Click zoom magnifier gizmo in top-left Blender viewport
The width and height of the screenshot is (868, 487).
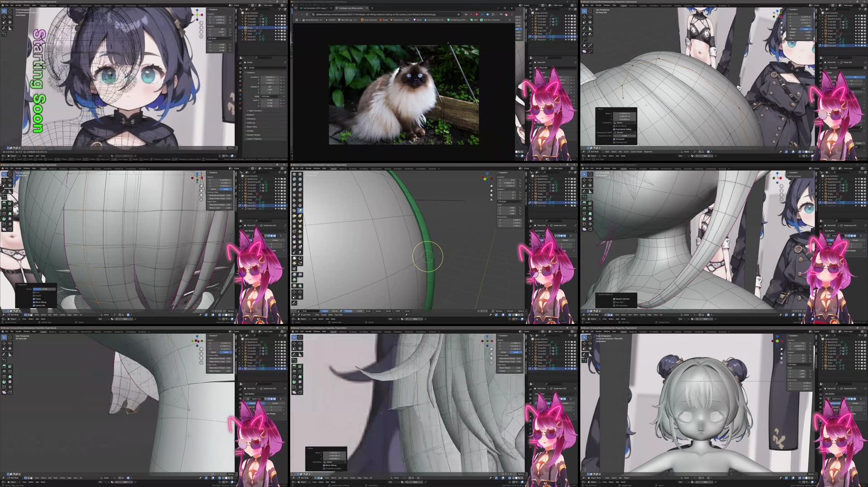(x=201, y=23)
